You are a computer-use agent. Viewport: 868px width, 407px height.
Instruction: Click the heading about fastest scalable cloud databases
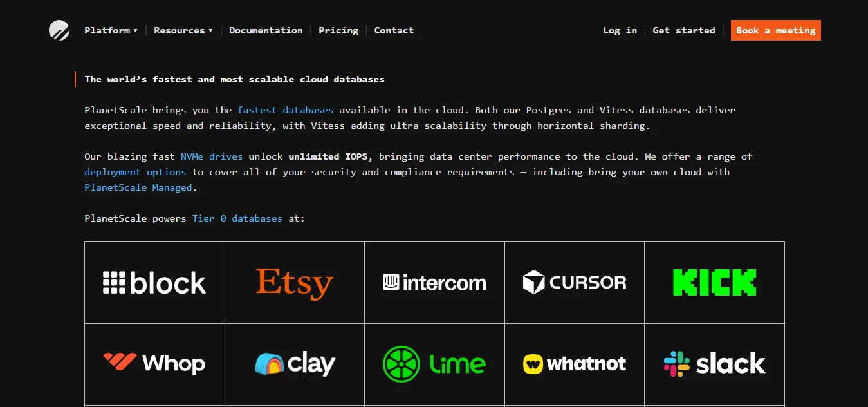[x=235, y=79]
